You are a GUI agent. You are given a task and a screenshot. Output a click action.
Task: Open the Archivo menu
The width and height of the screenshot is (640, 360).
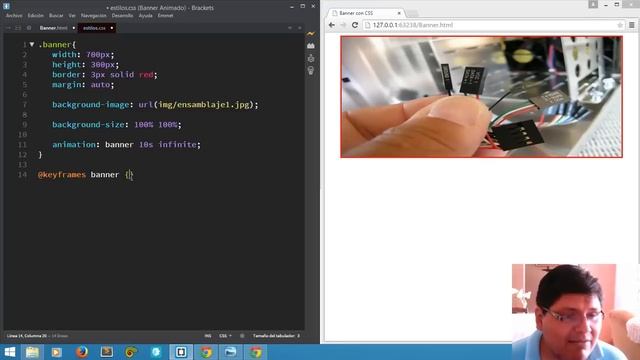pos(14,16)
